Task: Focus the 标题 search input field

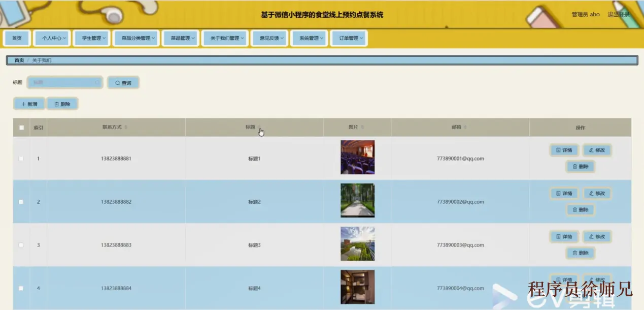Action: click(65, 82)
